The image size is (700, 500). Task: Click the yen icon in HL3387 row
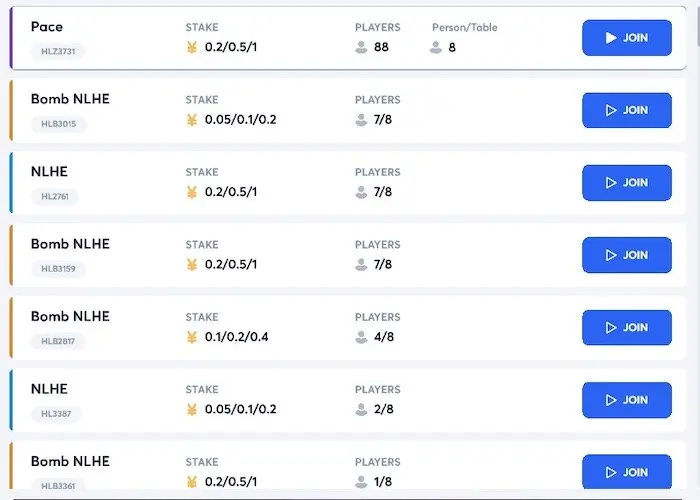(192, 409)
